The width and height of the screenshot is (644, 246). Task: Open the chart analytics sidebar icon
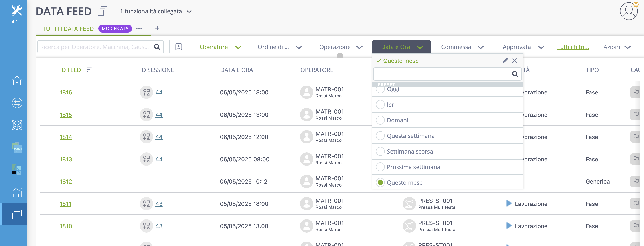17,192
